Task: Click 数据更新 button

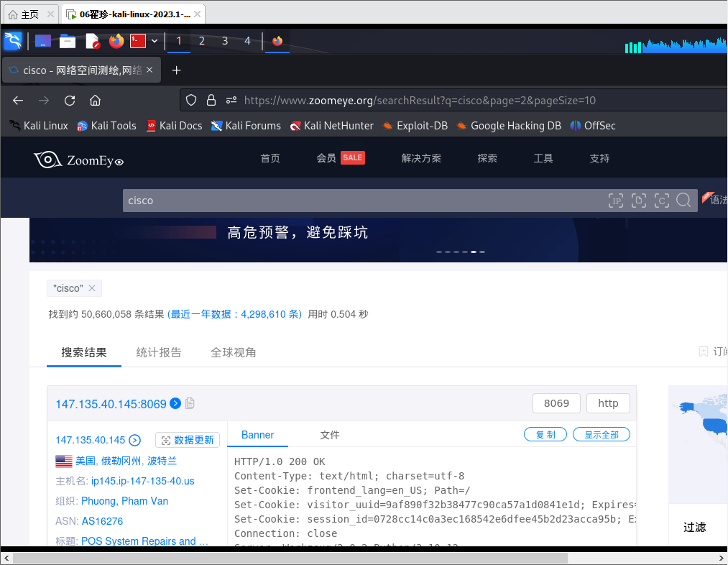Action: click(188, 440)
